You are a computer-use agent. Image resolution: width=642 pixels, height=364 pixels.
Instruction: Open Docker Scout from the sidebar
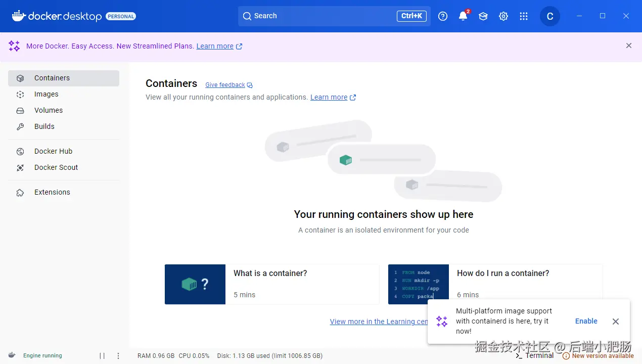pos(64,168)
